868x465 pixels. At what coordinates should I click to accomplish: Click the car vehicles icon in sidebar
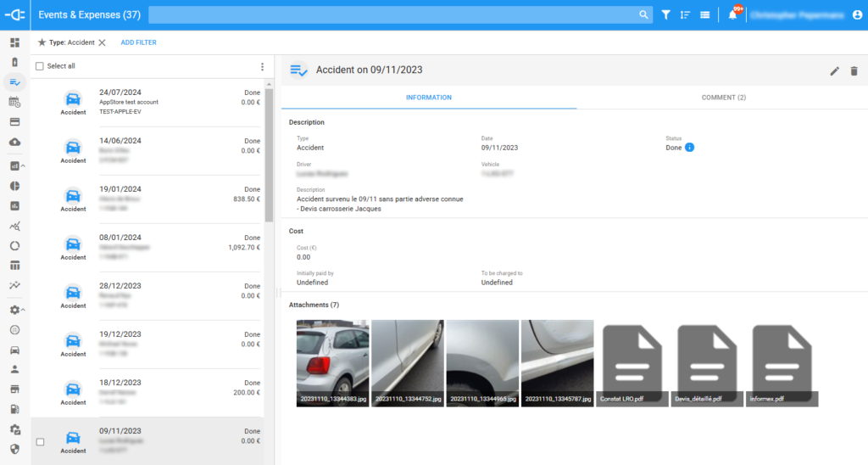pos(14,350)
